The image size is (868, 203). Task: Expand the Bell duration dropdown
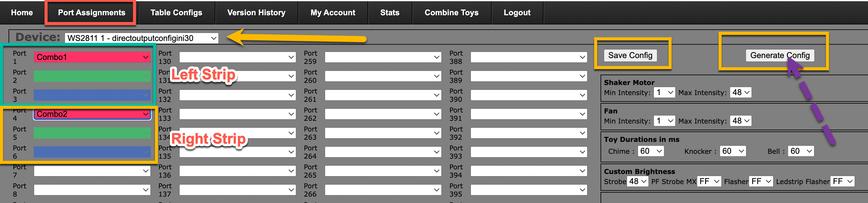[x=801, y=151]
